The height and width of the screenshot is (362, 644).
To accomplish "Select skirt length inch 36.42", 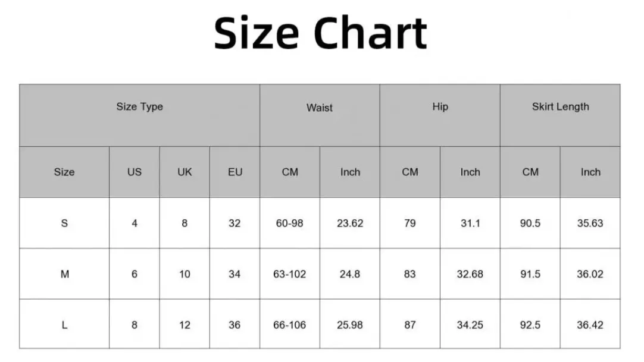I will pos(590,325).
